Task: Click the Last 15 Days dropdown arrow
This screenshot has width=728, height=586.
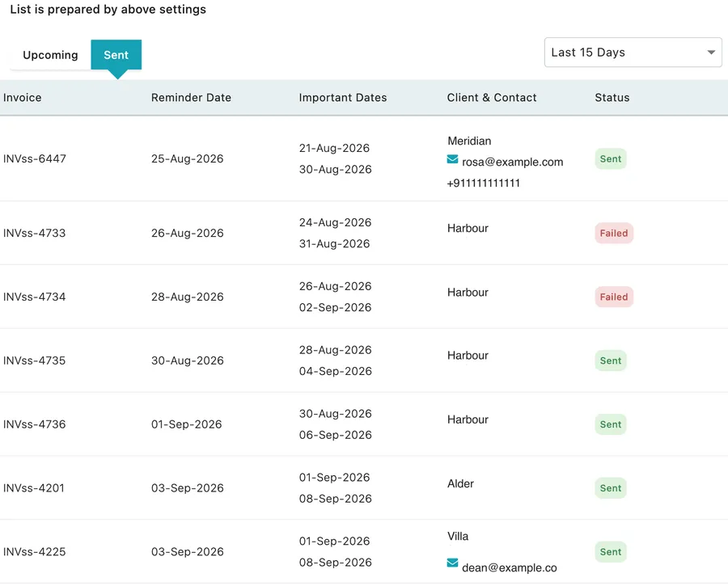Action: tap(711, 53)
